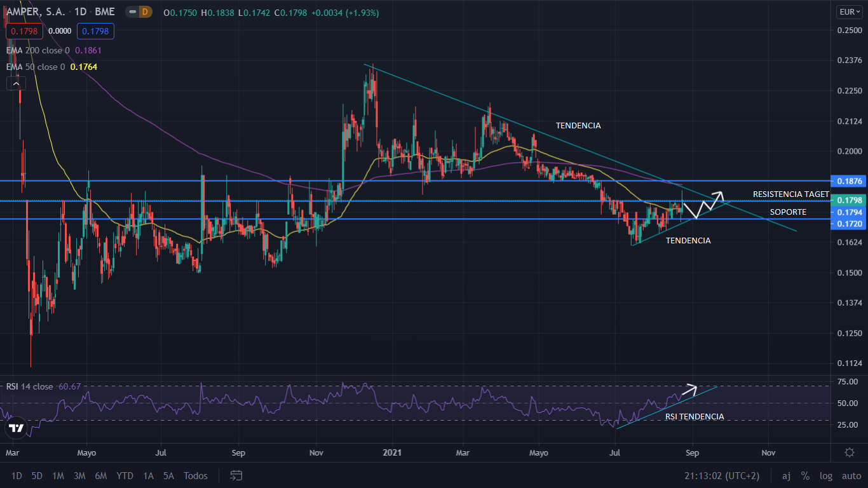
Task: Click the 'EMA 200 close' legend label
Action: (x=40, y=50)
